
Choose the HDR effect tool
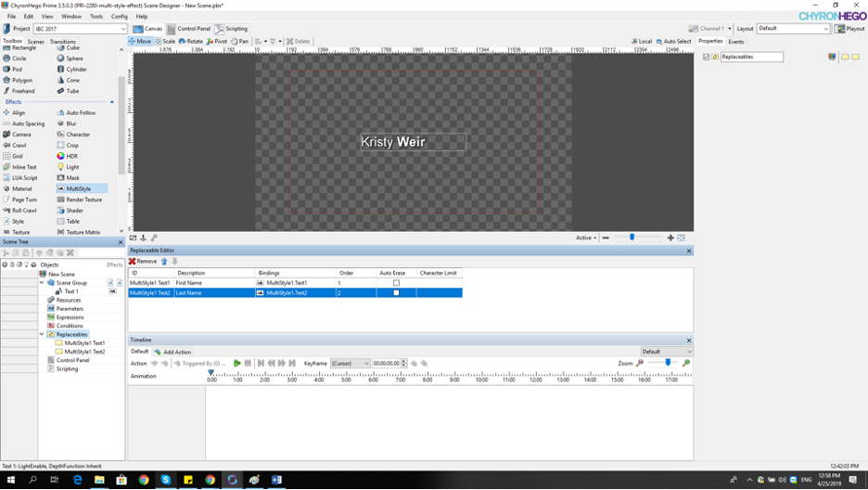tap(71, 156)
